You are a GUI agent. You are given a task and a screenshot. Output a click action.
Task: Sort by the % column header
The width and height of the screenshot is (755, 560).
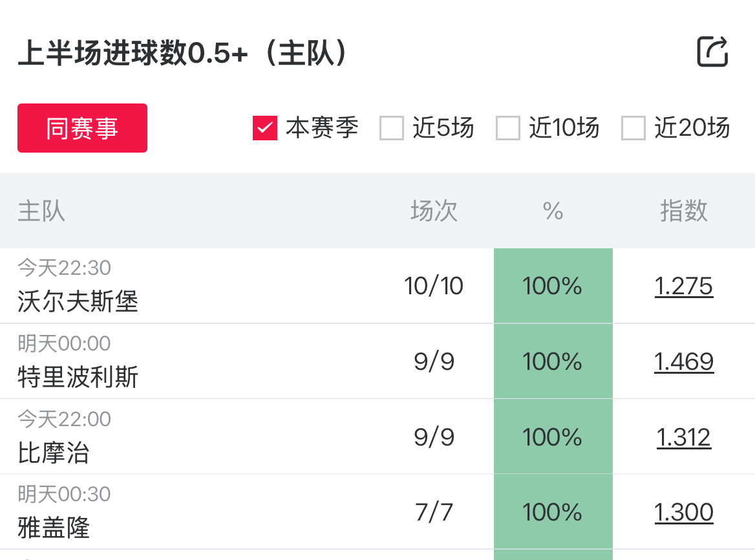[x=553, y=211]
